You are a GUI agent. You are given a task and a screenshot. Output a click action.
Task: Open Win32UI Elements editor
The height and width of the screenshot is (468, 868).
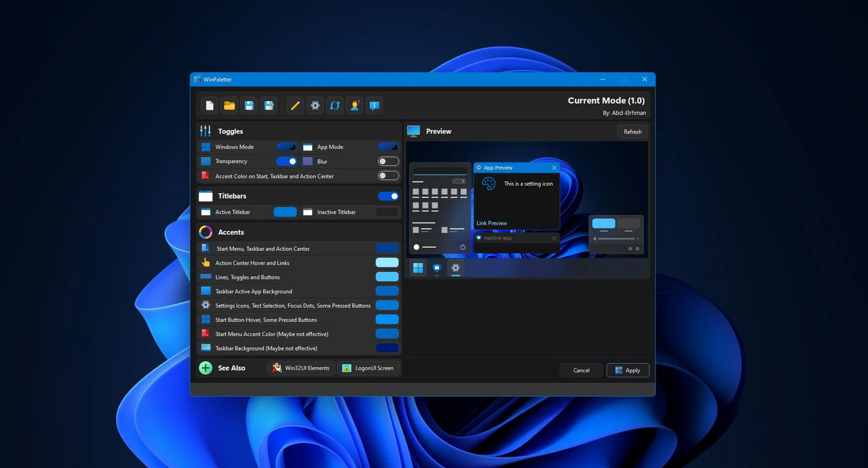[x=301, y=368]
